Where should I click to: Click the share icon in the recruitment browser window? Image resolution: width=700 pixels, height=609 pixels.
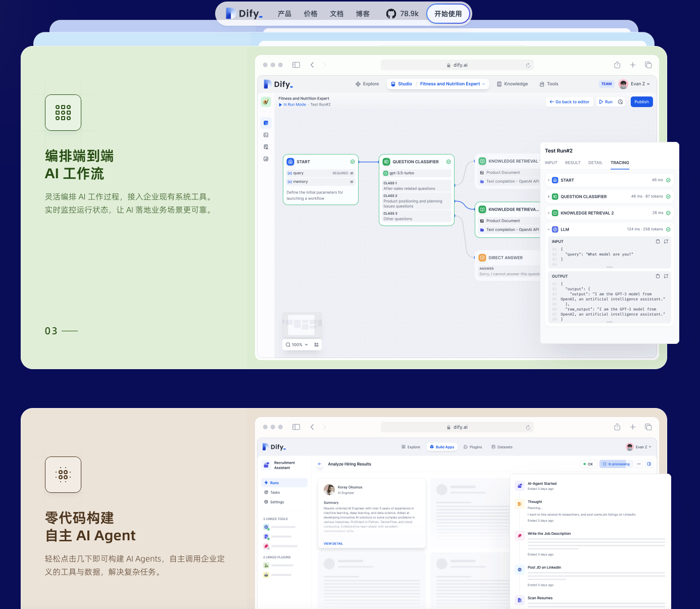pos(617,427)
